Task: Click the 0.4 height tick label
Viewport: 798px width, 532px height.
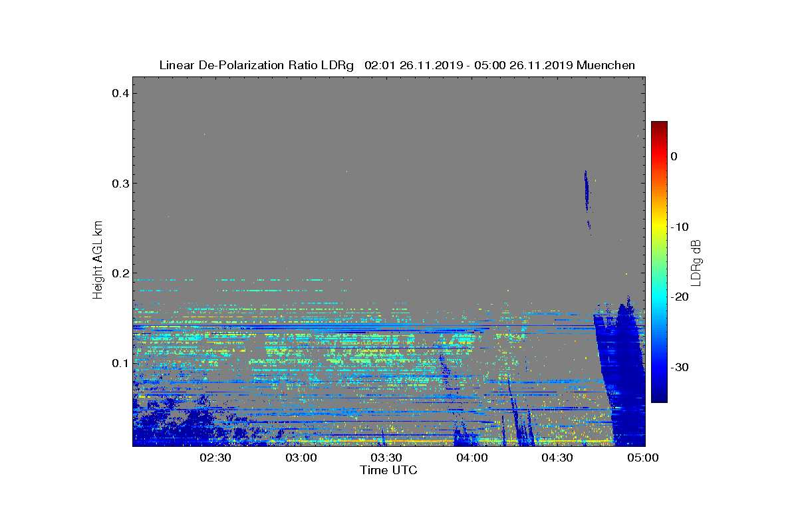Action: pyautogui.click(x=120, y=93)
